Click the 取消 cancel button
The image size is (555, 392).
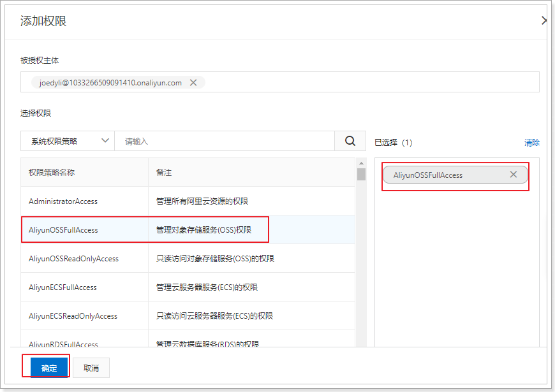pos(91,368)
